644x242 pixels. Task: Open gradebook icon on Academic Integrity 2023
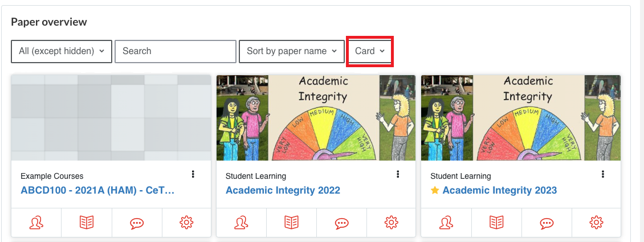[496, 223]
